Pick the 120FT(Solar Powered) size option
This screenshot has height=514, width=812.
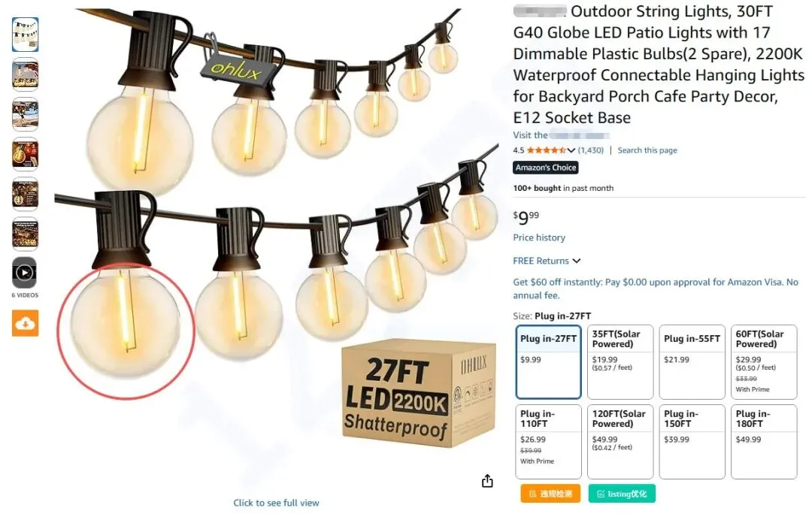pyautogui.click(x=620, y=442)
